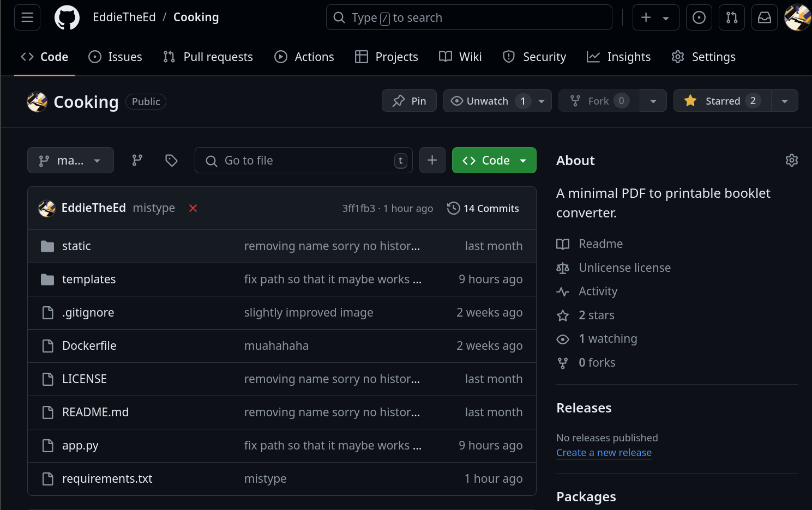
Task: Click 'Create a new release' link
Action: 604,453
